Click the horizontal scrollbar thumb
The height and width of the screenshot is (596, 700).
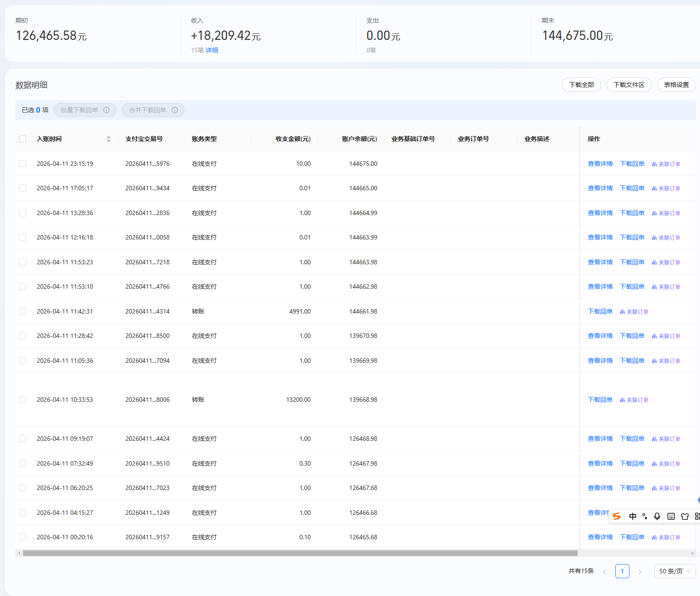coord(300,553)
